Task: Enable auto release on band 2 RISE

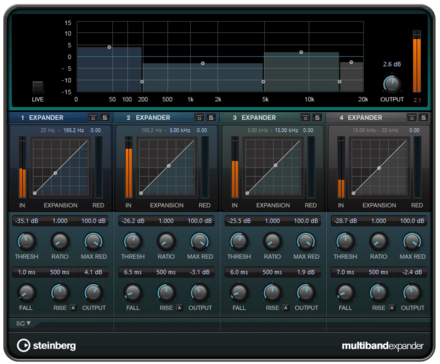Action: point(179,308)
